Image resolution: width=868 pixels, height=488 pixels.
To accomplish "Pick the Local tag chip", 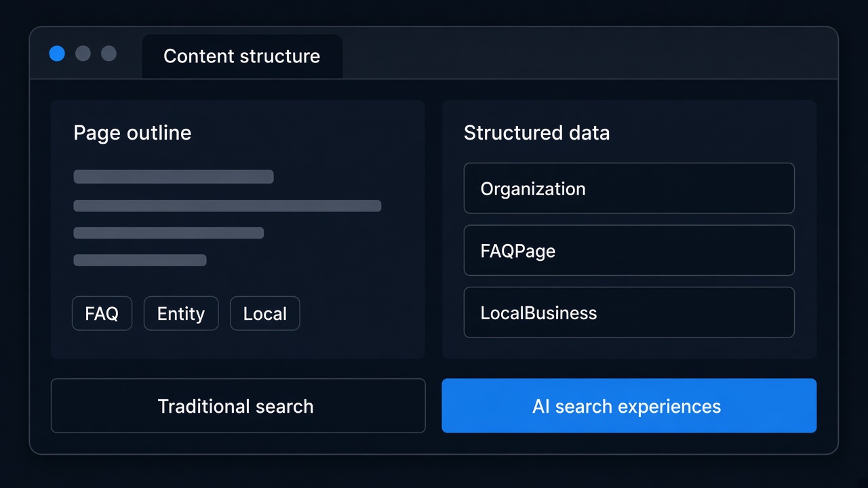I will coord(265,314).
